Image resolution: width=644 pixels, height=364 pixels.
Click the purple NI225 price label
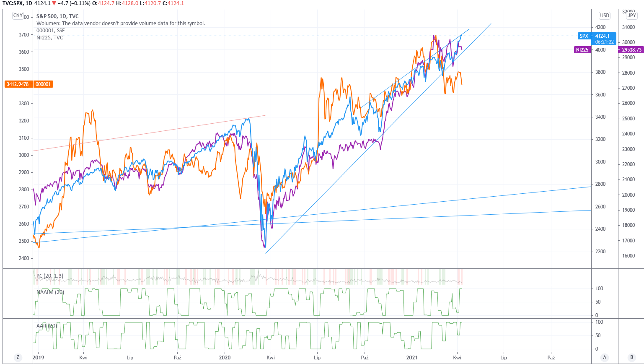[582, 50]
